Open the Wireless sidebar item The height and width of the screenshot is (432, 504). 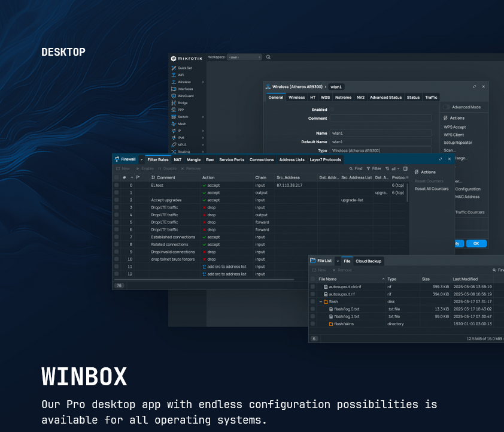[181, 82]
